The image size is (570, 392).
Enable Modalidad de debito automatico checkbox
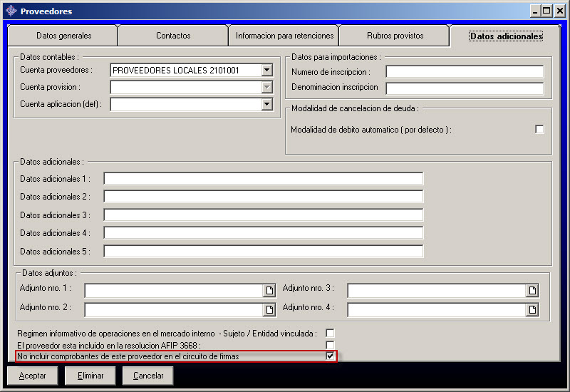point(539,130)
